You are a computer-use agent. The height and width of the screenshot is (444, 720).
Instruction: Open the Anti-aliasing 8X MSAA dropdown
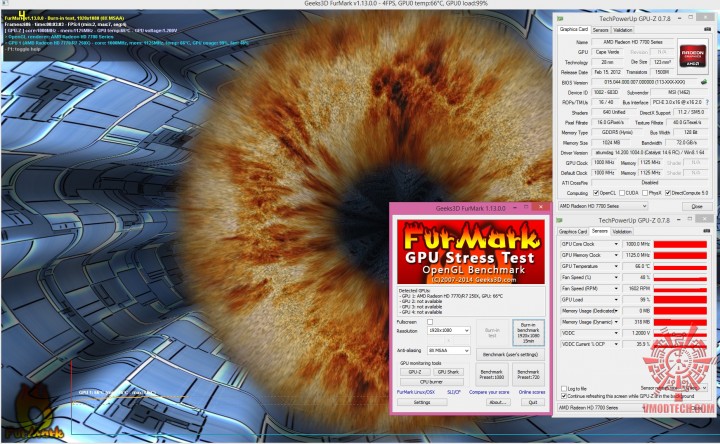[449, 350]
